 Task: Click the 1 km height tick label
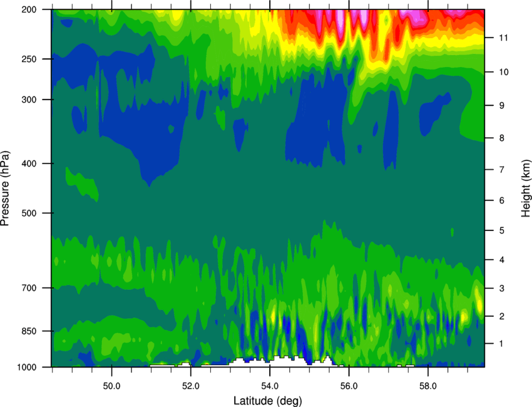[501, 344]
